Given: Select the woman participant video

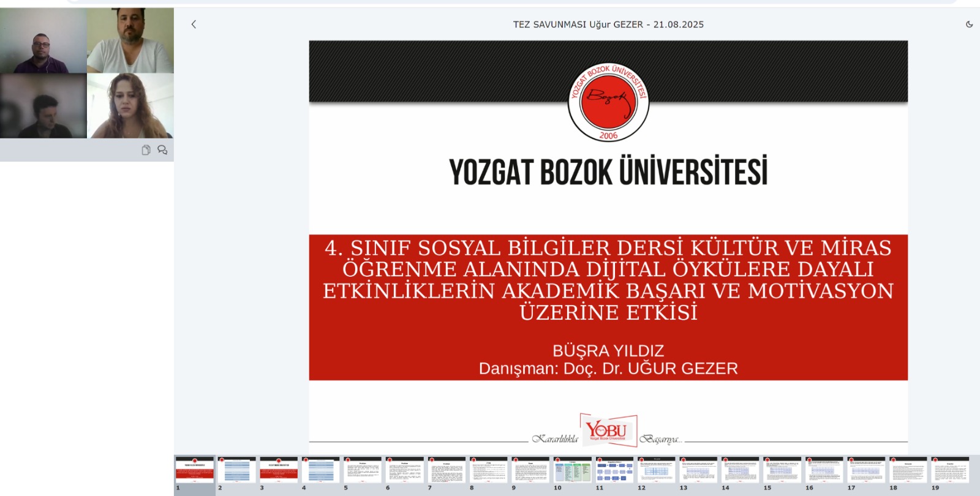Looking at the screenshot, I should pyautogui.click(x=130, y=106).
